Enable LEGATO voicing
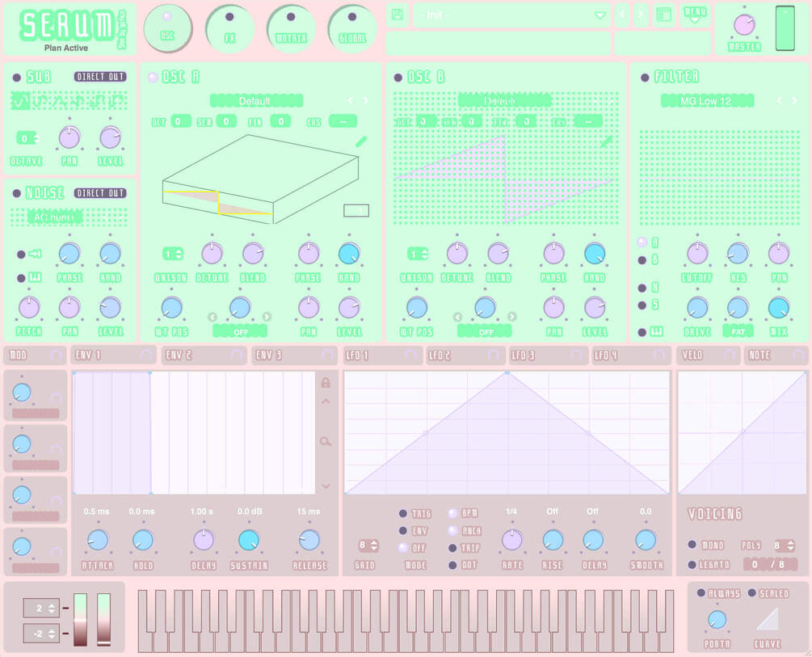812x657 pixels. [692, 565]
